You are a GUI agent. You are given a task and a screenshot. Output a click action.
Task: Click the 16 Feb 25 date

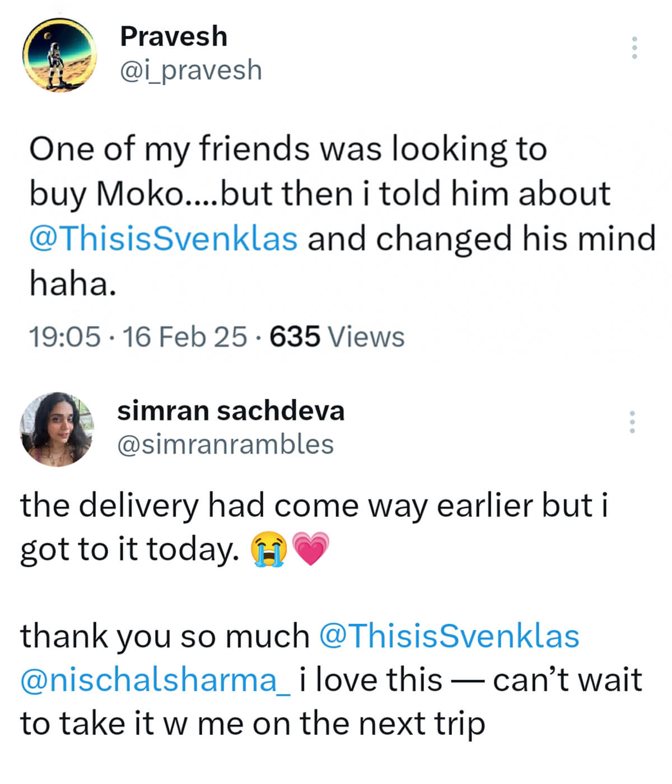pyautogui.click(x=184, y=337)
